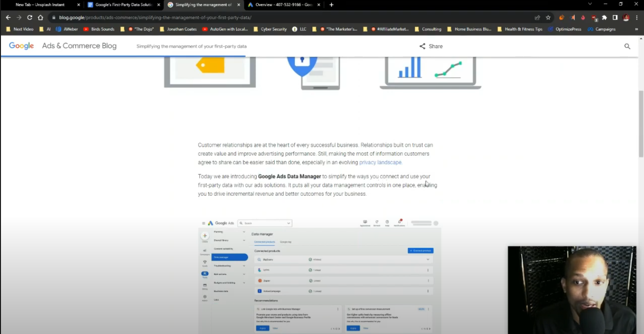Switch to the Google tag tab
Image resolution: width=644 pixels, height=334 pixels.
(286, 242)
